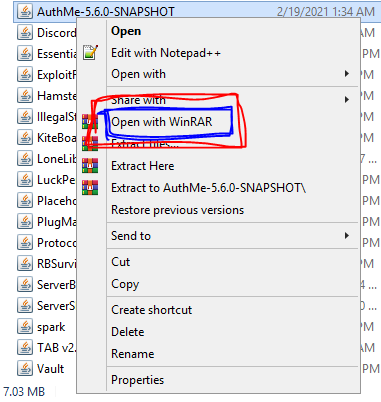381x402 pixels.
Task: Select the Vault file name
Action: [x=50, y=369]
